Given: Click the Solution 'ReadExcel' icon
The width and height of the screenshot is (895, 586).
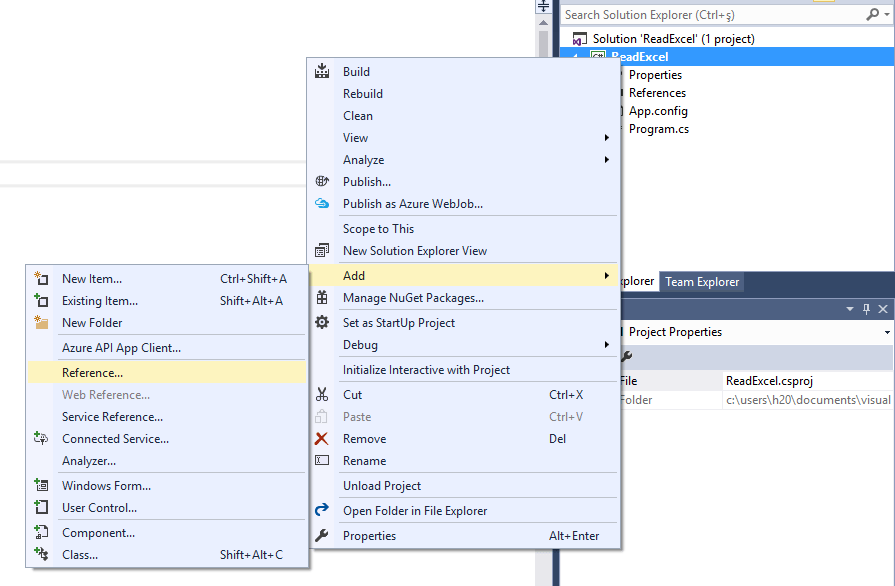Looking at the screenshot, I should [x=579, y=39].
